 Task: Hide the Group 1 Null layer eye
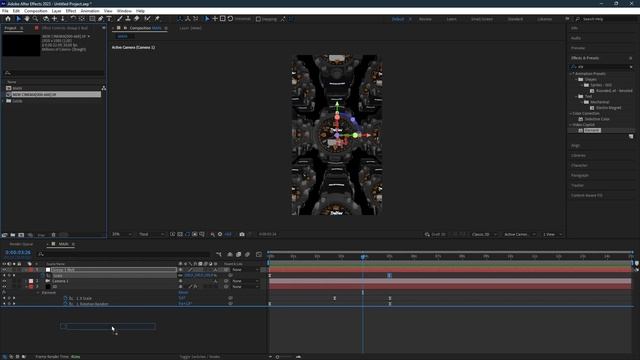tap(4, 270)
